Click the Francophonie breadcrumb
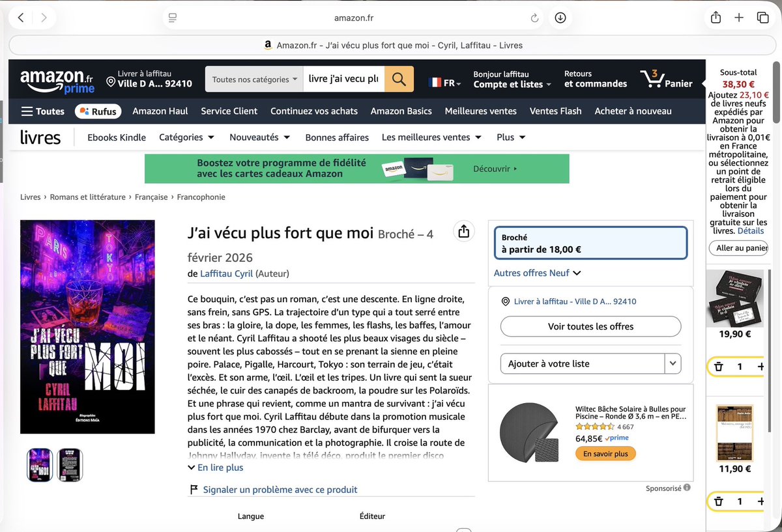 (x=201, y=197)
